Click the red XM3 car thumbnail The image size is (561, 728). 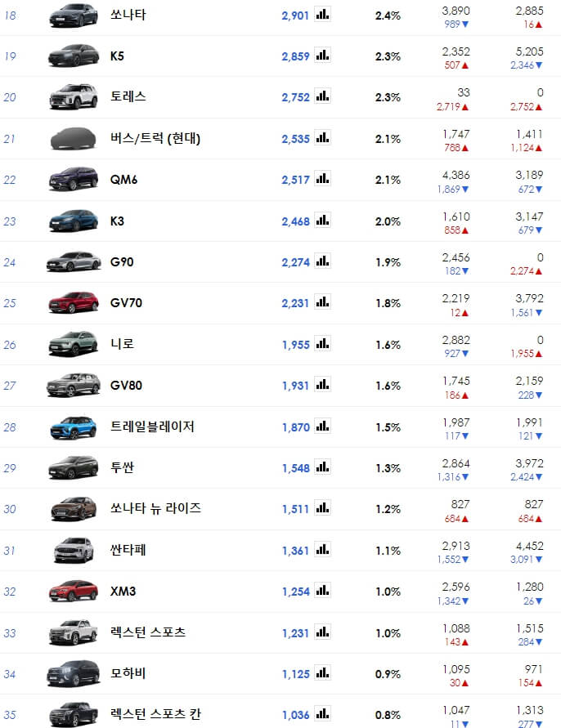(x=74, y=591)
